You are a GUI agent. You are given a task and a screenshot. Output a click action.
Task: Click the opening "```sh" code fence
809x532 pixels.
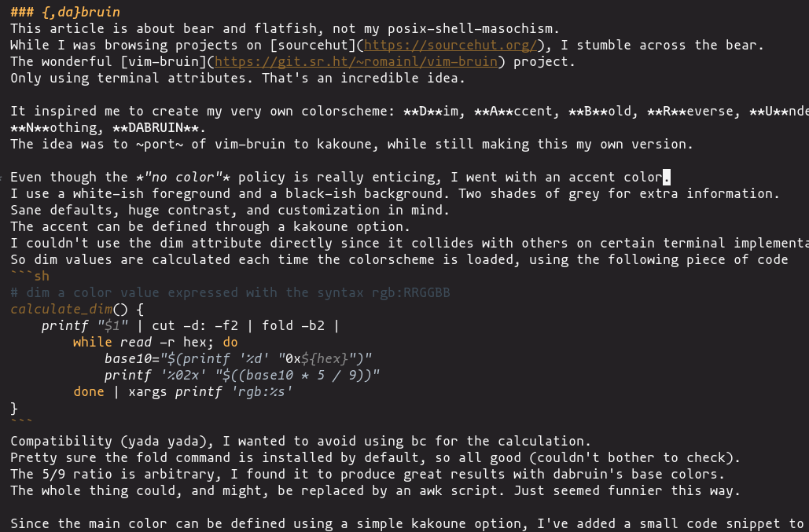(30, 276)
